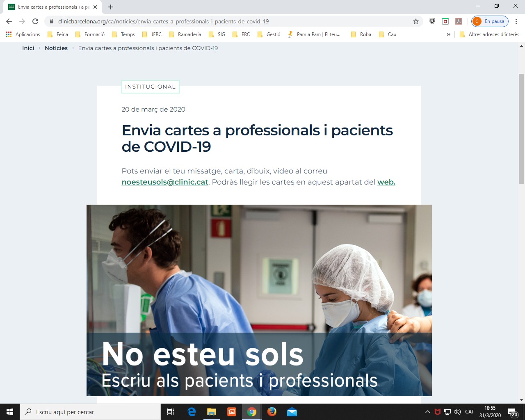This screenshot has height=420, width=525.
Task: Go to Notícies in the breadcrumb
Action: coord(56,48)
